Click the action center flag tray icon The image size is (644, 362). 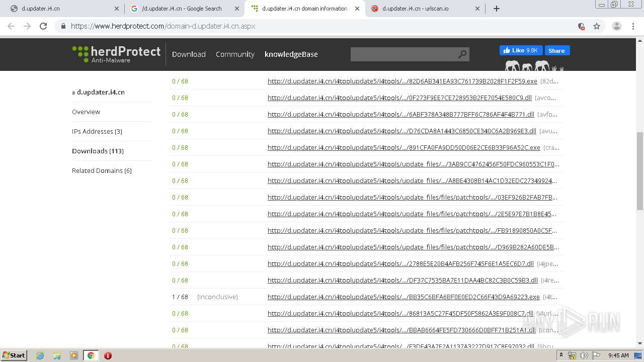[x=596, y=355]
